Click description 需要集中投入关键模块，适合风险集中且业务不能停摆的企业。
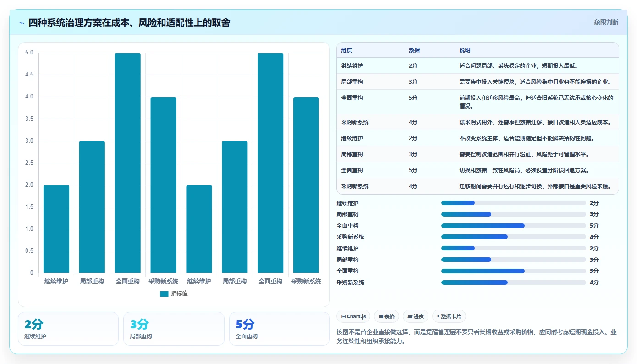 coord(535,82)
